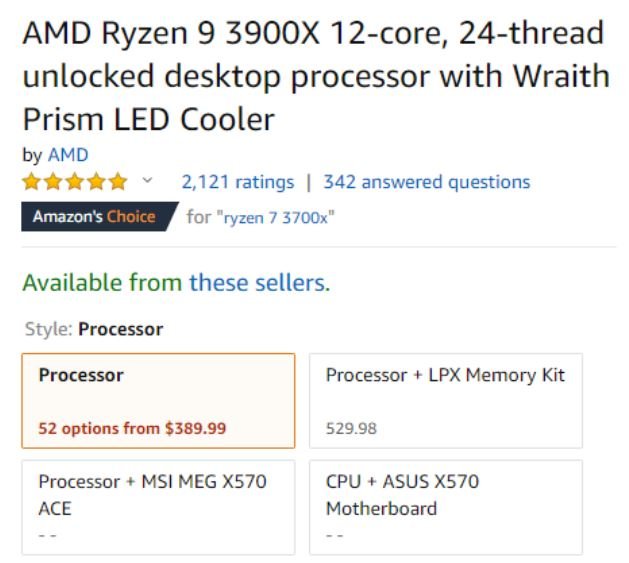Image resolution: width=629 pixels, height=563 pixels.
Task: Click the AMD Ryzen 9 3900X product title
Action: pos(314,77)
